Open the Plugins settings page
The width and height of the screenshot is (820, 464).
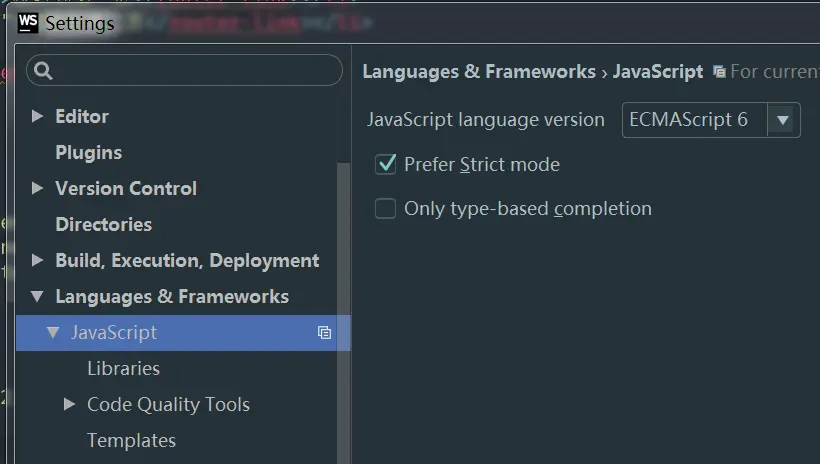pyautogui.click(x=88, y=152)
